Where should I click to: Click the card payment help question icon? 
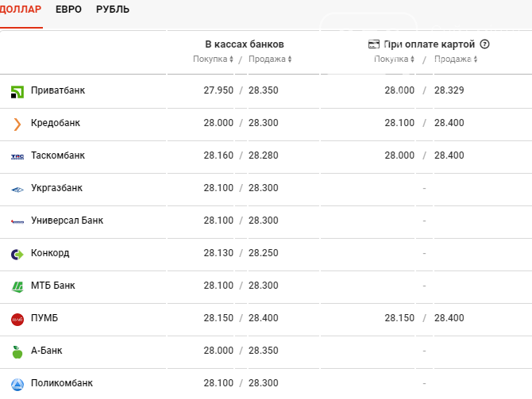click(484, 44)
